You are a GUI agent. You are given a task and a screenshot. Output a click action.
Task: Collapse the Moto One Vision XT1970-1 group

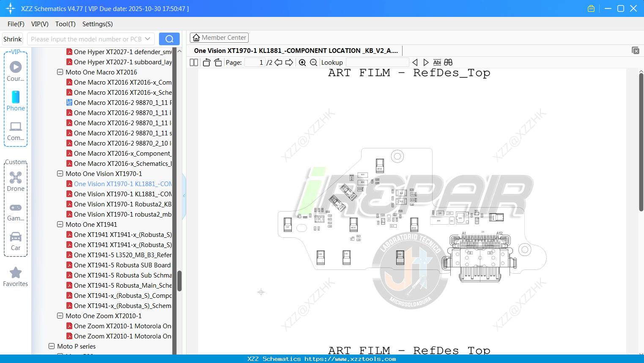[60, 173]
